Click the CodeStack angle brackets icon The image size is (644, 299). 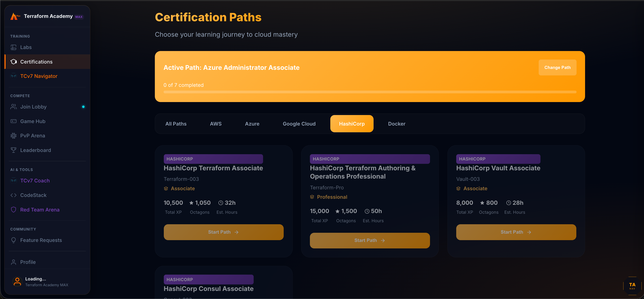tap(13, 195)
